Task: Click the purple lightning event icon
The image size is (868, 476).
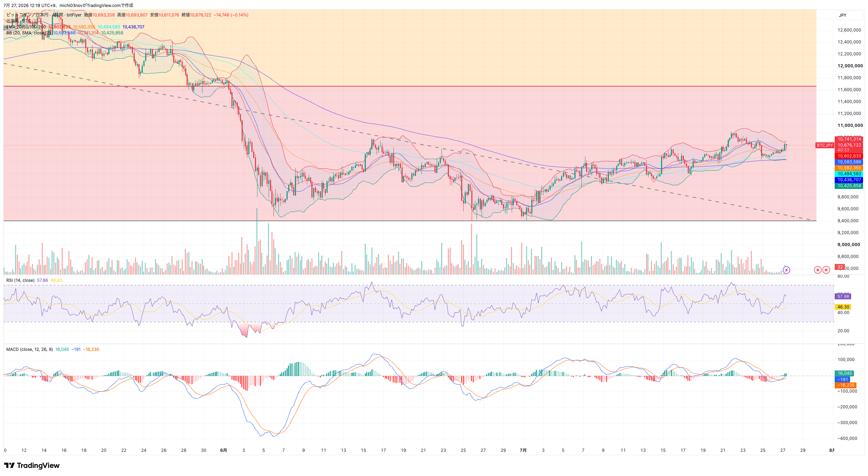Action: (786, 270)
